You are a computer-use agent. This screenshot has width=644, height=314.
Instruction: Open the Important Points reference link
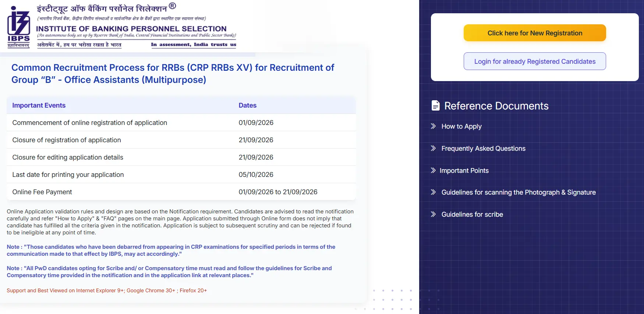464,171
